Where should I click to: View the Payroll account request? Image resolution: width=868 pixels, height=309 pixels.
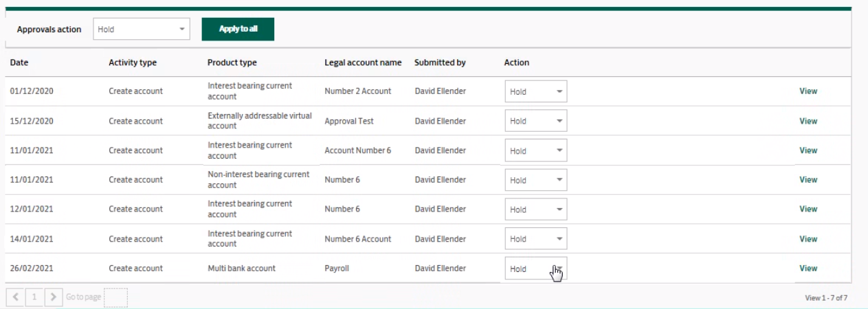click(x=808, y=268)
